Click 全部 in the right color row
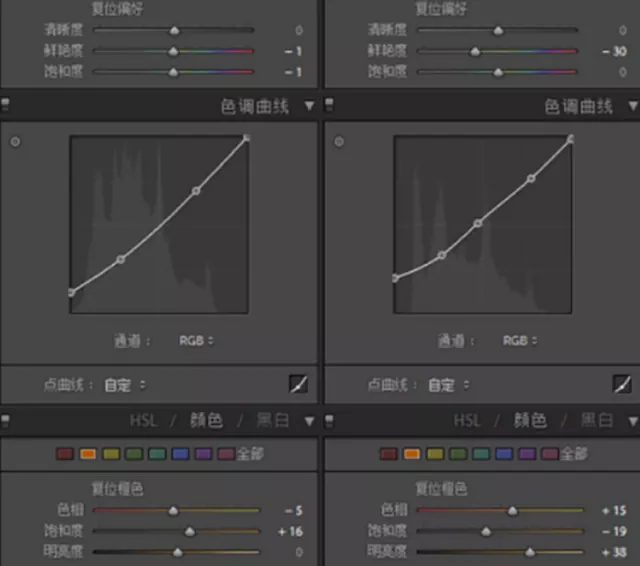 point(574,454)
